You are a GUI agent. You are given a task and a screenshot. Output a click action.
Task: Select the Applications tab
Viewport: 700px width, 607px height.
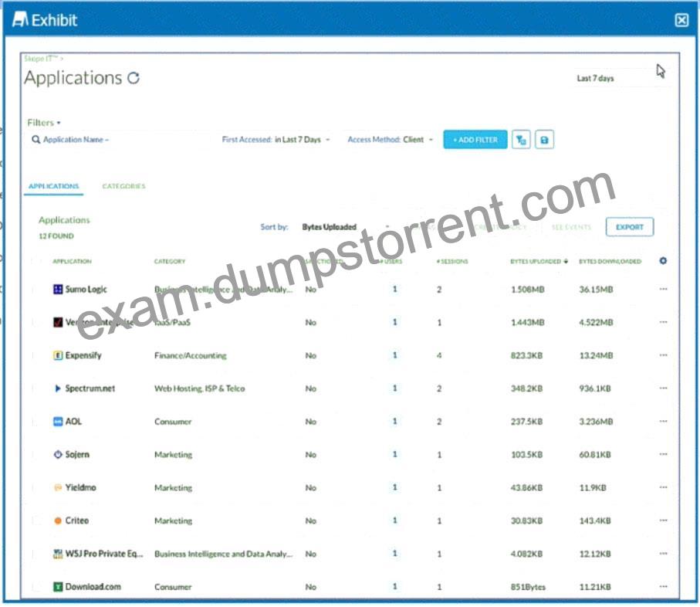point(53,186)
